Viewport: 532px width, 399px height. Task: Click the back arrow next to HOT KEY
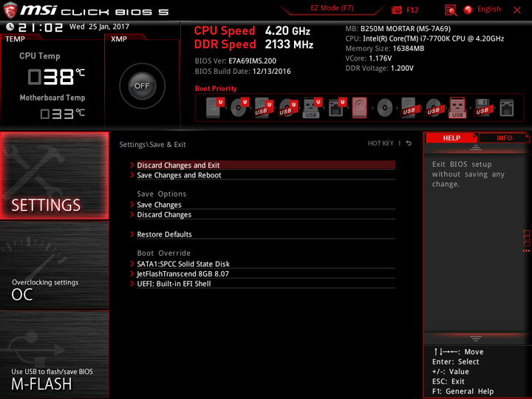409,143
